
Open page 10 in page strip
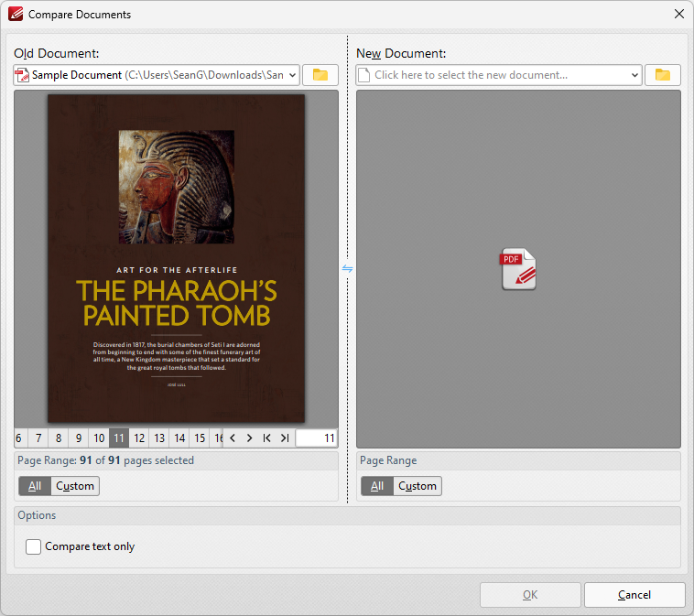tap(99, 438)
